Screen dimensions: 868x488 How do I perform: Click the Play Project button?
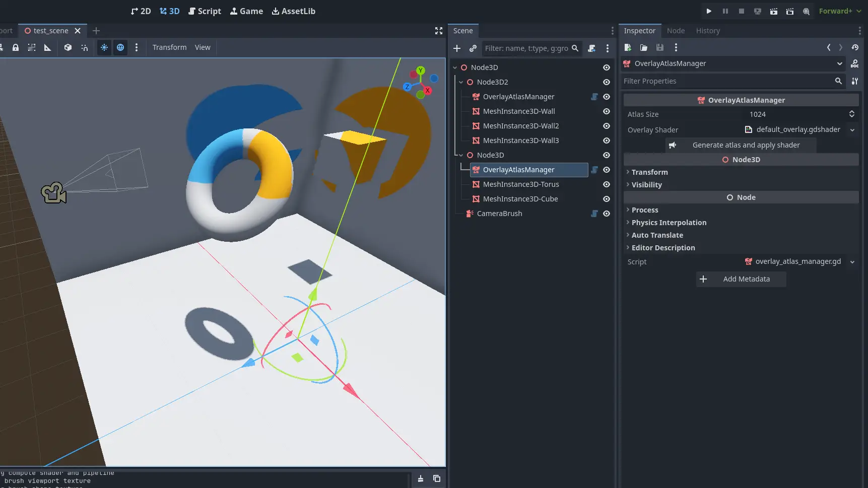(x=709, y=11)
